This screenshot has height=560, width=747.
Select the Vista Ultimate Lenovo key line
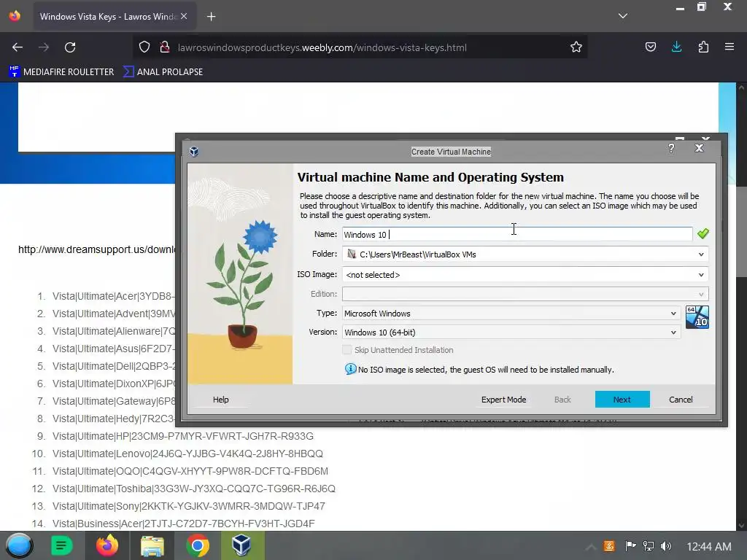[187, 454]
